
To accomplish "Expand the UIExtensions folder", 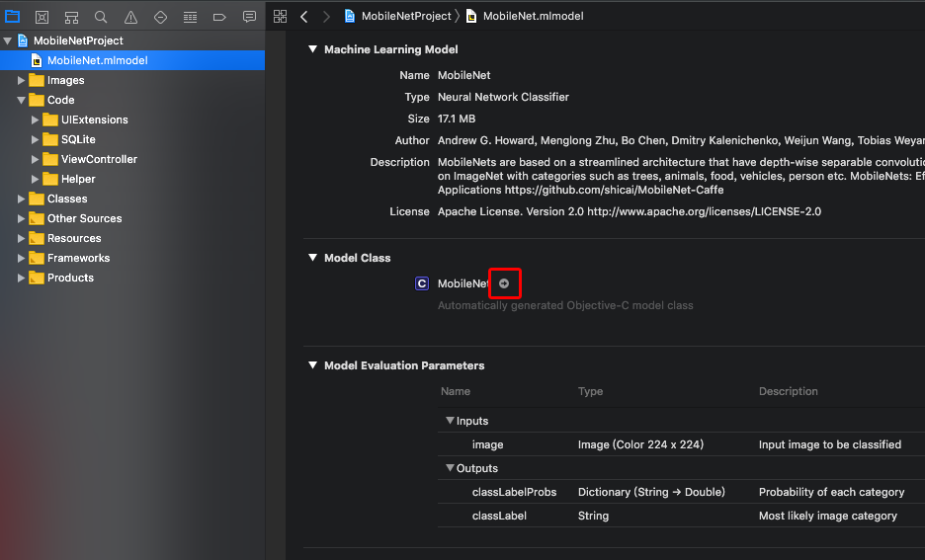I will [x=35, y=120].
